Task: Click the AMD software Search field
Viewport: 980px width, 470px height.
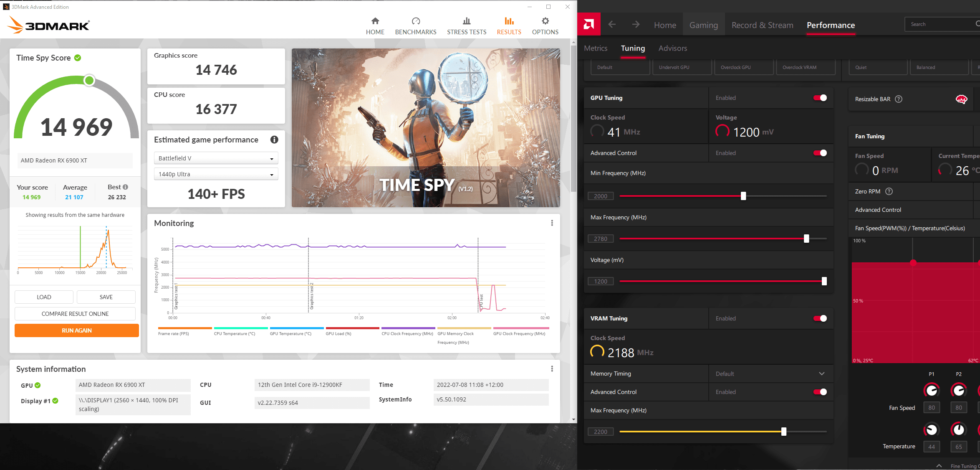Action: point(942,24)
